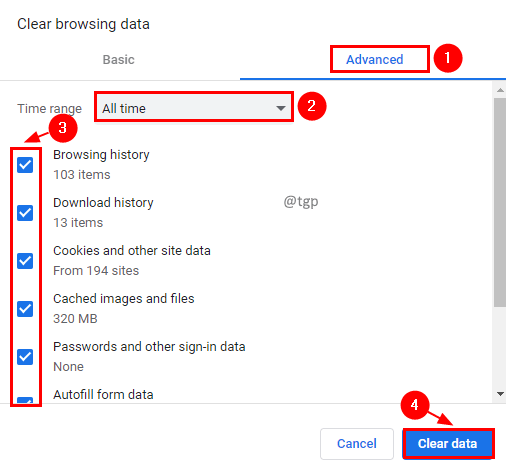
Task: Switch to the Basic tab
Action: tap(119, 60)
